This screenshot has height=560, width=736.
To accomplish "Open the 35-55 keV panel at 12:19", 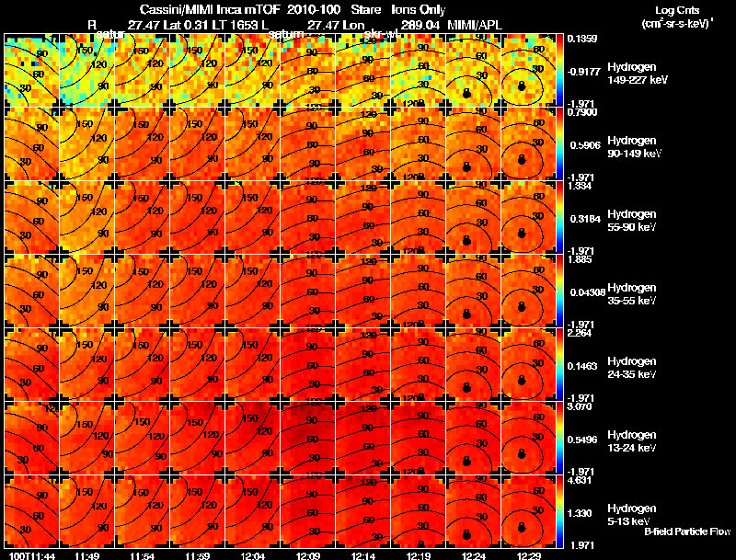I will (419, 291).
